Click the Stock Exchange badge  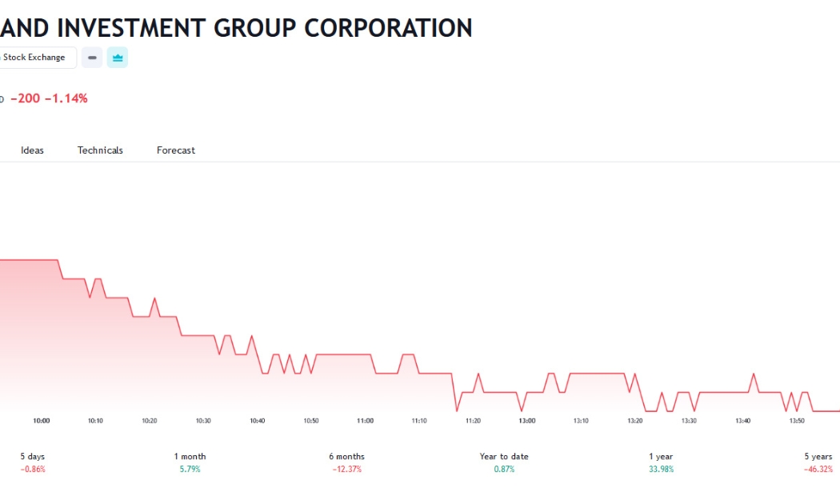38,58
